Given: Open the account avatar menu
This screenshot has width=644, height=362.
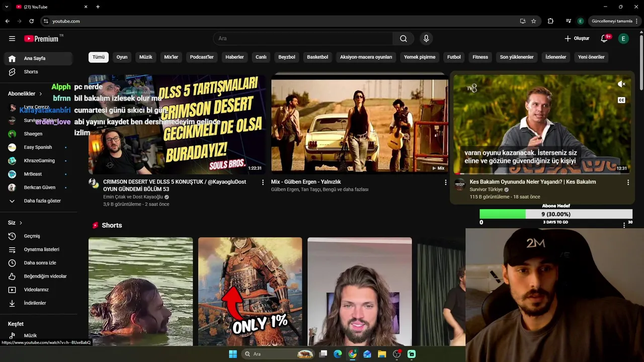Looking at the screenshot, I should click(623, 39).
